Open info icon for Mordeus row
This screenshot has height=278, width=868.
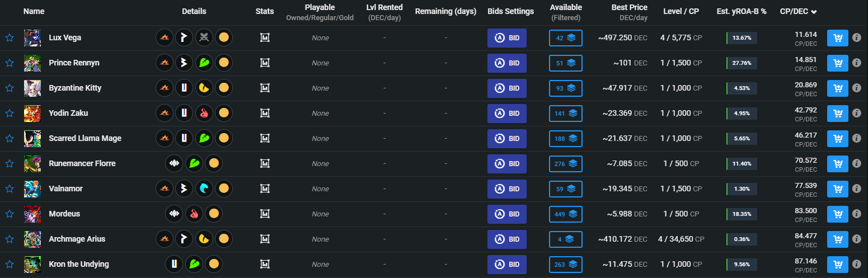point(856,214)
